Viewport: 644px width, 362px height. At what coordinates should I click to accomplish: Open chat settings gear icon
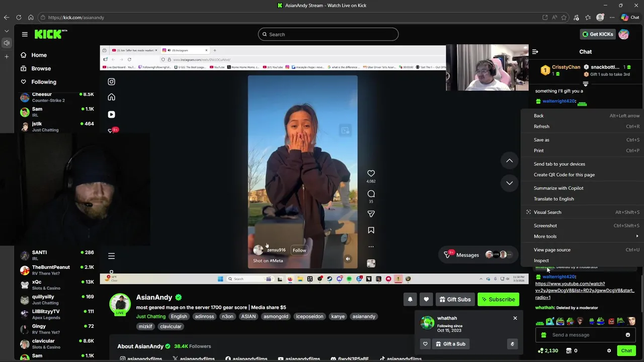point(609,351)
